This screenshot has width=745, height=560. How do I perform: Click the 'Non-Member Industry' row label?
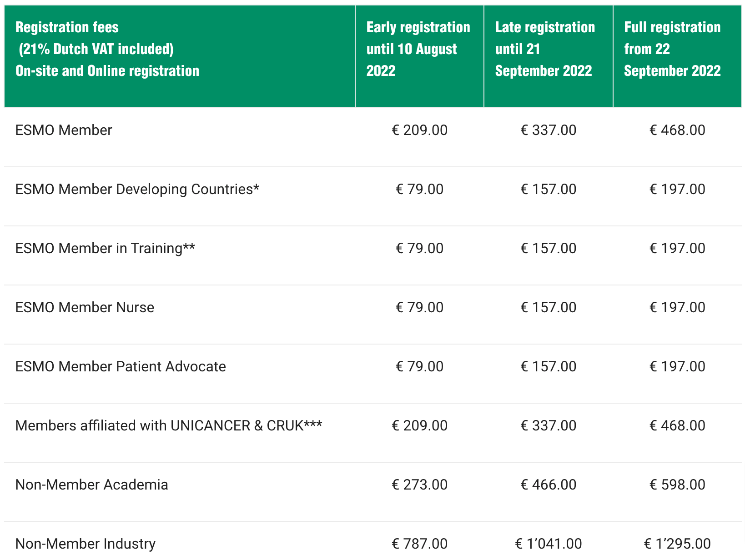[x=86, y=544]
